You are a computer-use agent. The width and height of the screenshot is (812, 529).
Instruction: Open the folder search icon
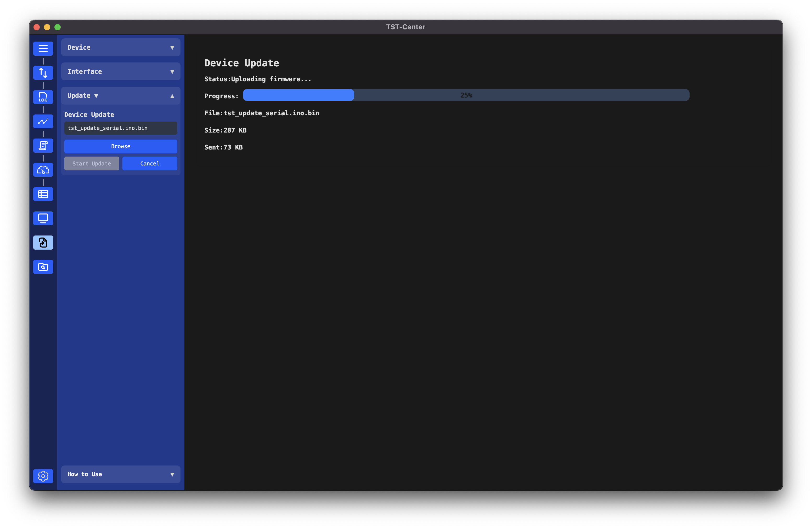[x=43, y=267]
